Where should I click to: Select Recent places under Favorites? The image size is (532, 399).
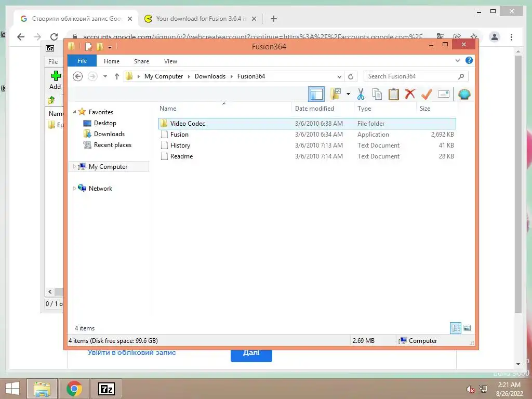pos(112,144)
